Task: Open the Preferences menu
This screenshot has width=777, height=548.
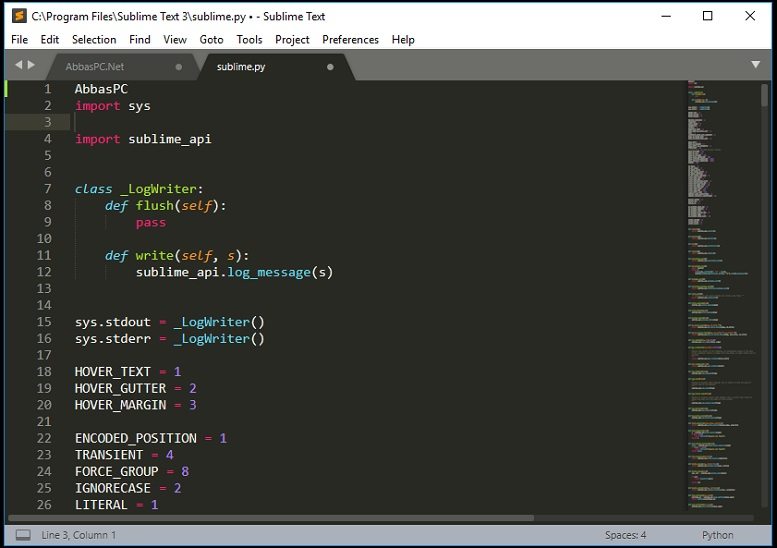Action: click(350, 40)
